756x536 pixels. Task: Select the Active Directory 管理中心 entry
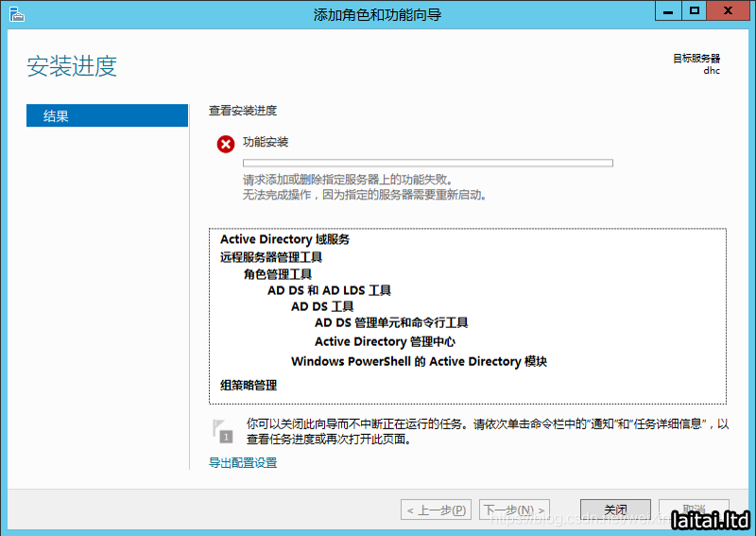click(x=385, y=342)
